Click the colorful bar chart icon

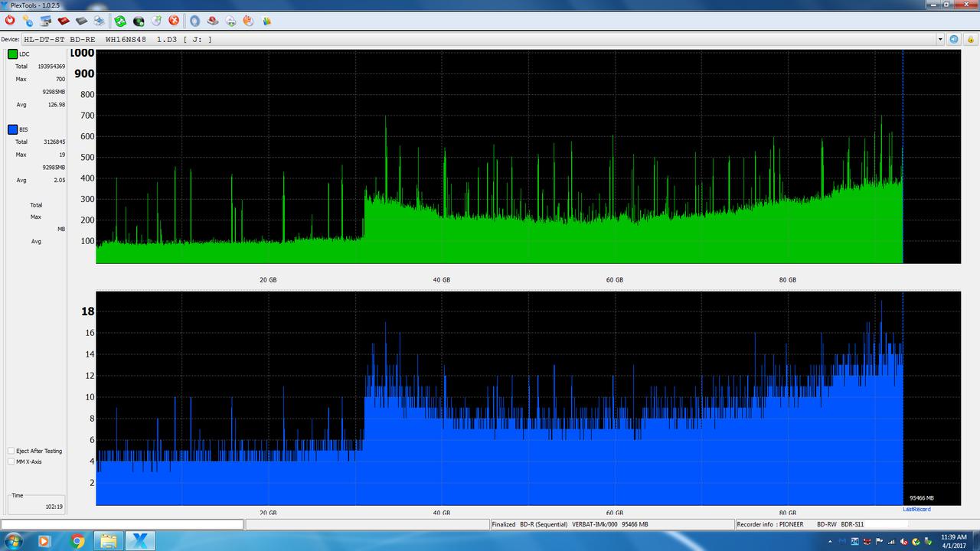coord(266,21)
